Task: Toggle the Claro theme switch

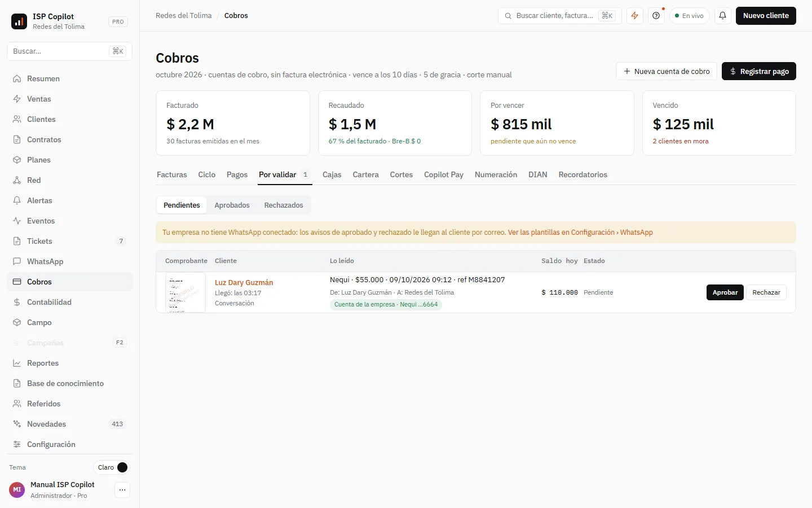Action: pyautogui.click(x=112, y=467)
